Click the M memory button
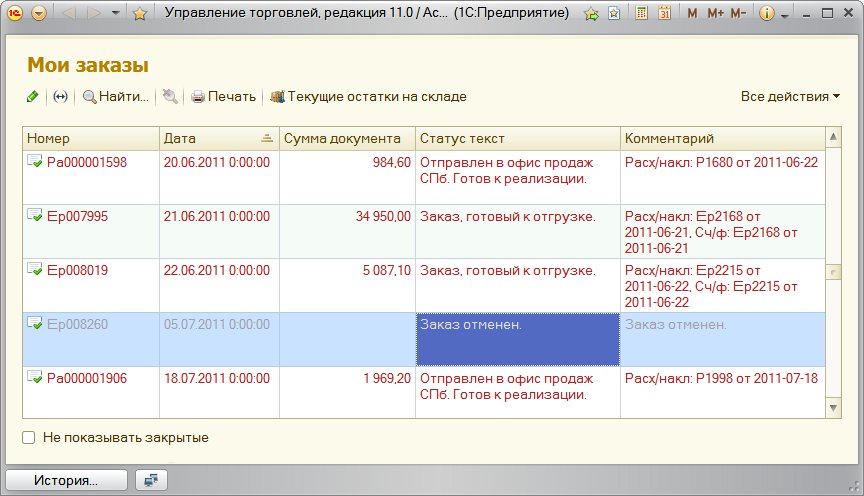The image size is (864, 496). [x=692, y=13]
